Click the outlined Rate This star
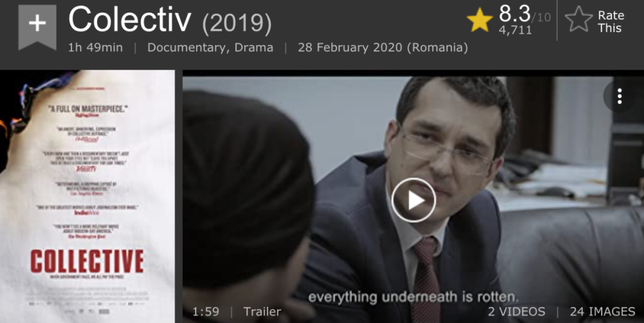Image resolution: width=644 pixels, height=323 pixels. pos(578,19)
